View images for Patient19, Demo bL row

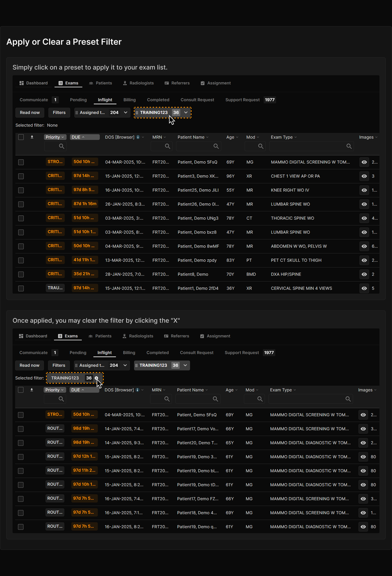pos(363,471)
